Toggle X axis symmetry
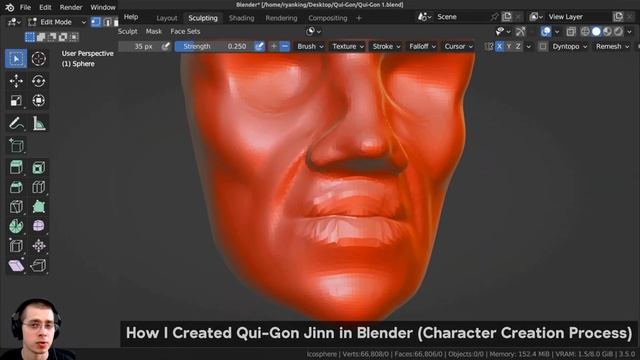This screenshot has height=360, width=640. tap(499, 47)
